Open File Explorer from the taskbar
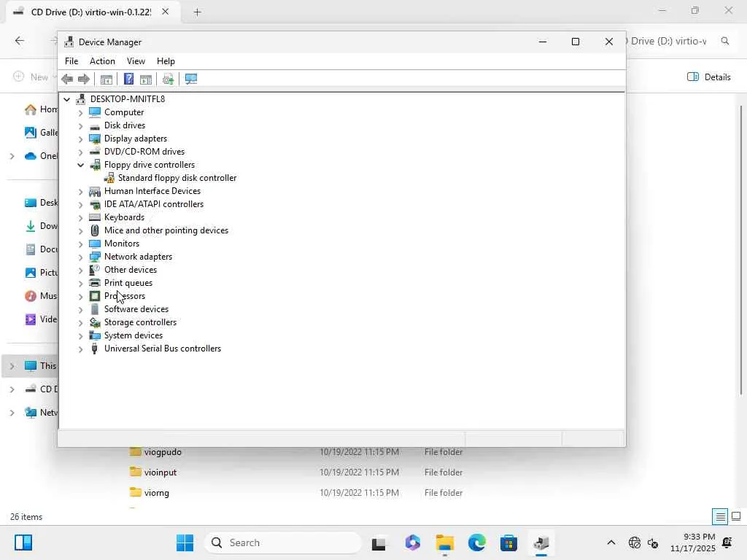 click(x=445, y=542)
